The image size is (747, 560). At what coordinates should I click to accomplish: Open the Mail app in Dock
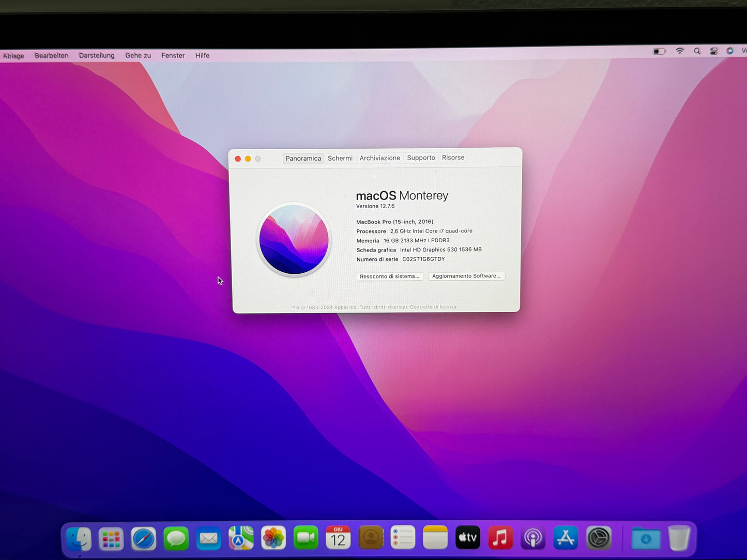click(x=209, y=538)
